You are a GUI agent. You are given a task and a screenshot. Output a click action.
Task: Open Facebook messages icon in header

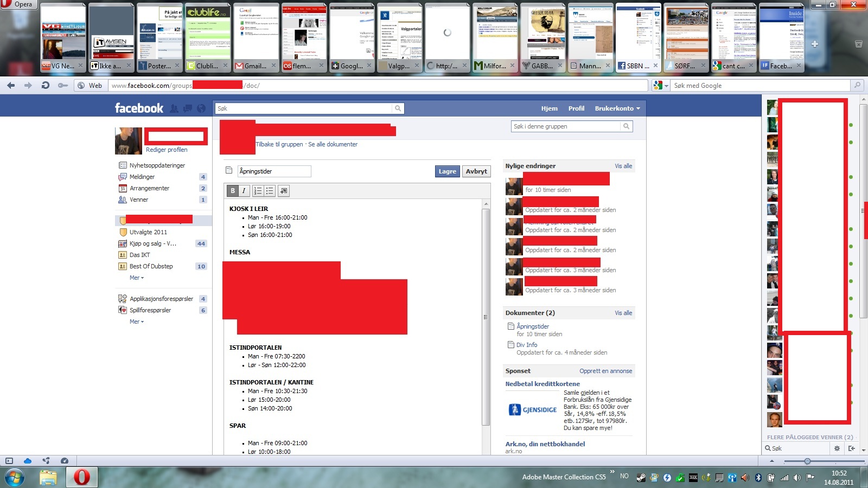click(x=188, y=108)
